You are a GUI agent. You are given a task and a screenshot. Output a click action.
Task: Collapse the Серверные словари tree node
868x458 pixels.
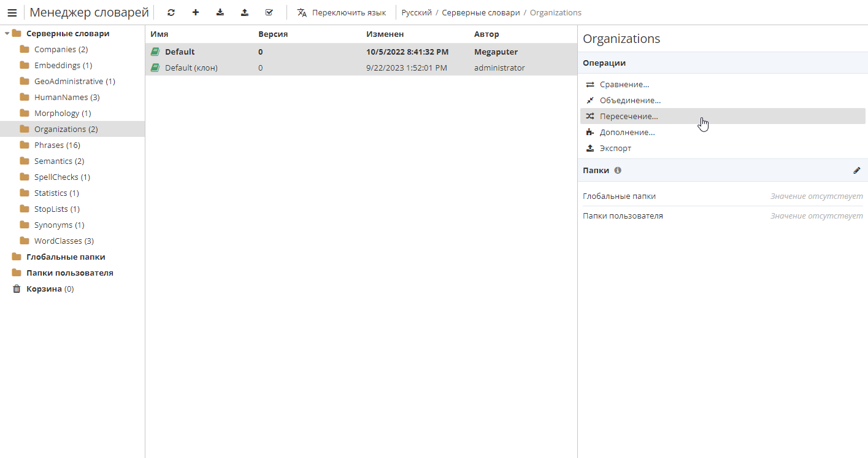pyautogui.click(x=7, y=33)
